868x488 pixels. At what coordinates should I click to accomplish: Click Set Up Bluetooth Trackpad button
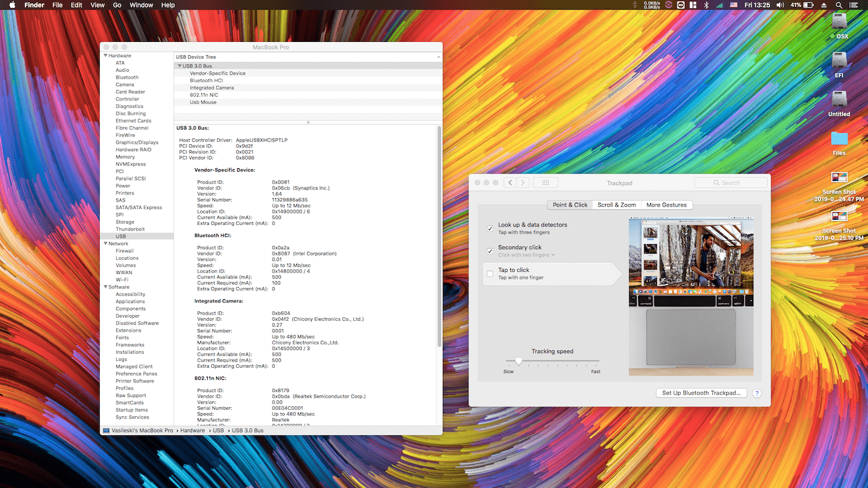tap(701, 392)
